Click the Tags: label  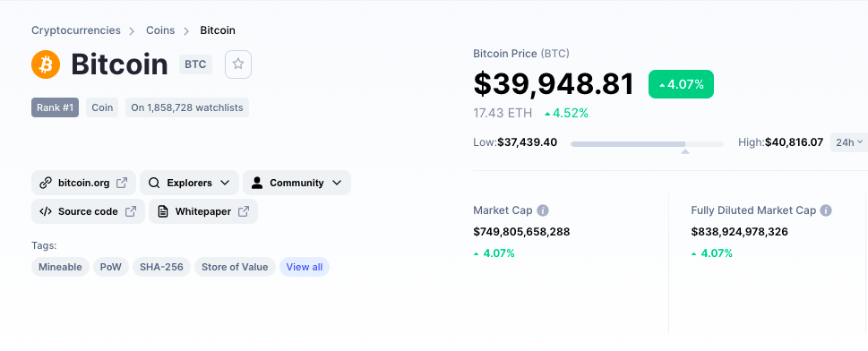coord(44,245)
